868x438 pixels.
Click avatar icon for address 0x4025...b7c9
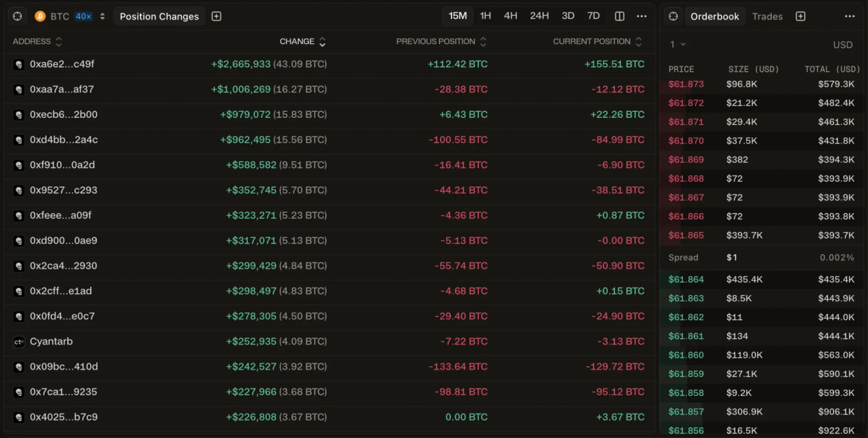click(19, 417)
